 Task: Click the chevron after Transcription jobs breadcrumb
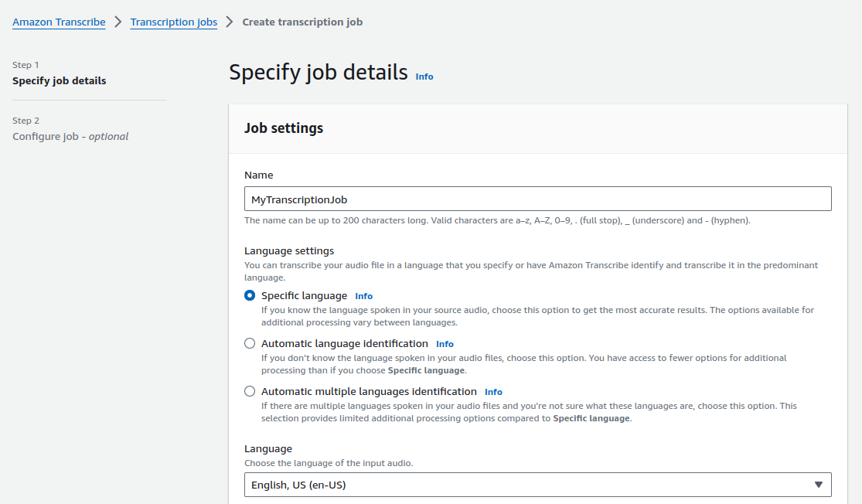[x=230, y=22]
